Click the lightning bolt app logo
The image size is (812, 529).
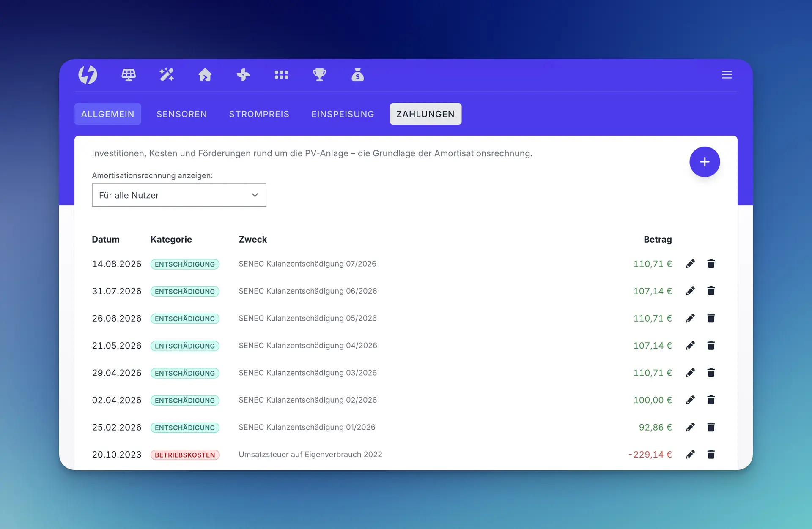[88, 75]
